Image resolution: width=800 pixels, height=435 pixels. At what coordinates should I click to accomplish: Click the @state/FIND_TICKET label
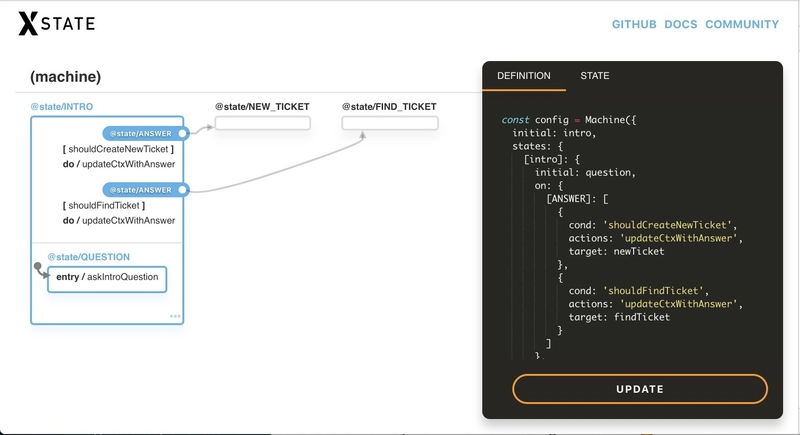click(x=389, y=107)
